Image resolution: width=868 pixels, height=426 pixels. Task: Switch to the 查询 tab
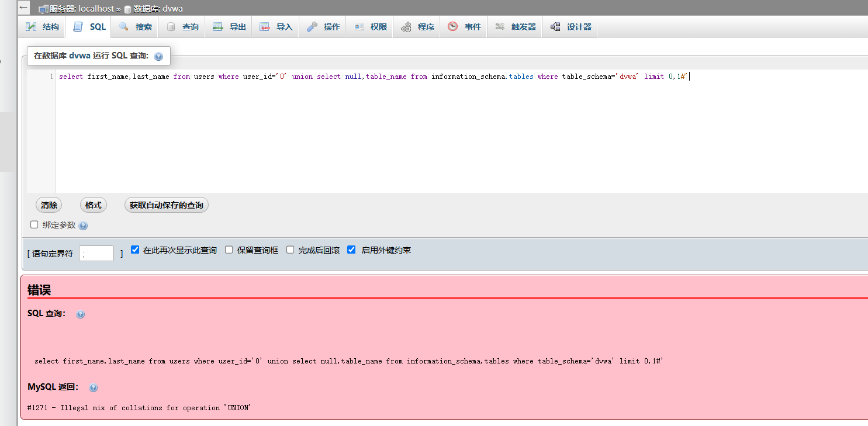pyautogui.click(x=182, y=27)
